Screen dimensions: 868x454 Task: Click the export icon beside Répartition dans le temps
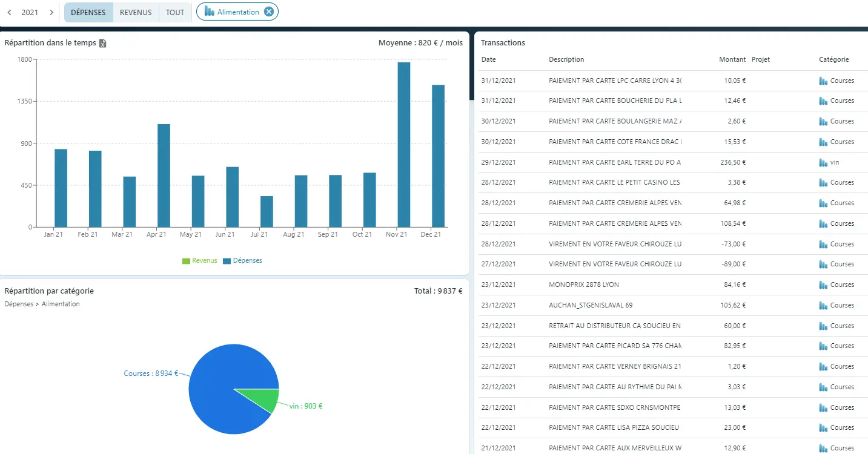103,43
